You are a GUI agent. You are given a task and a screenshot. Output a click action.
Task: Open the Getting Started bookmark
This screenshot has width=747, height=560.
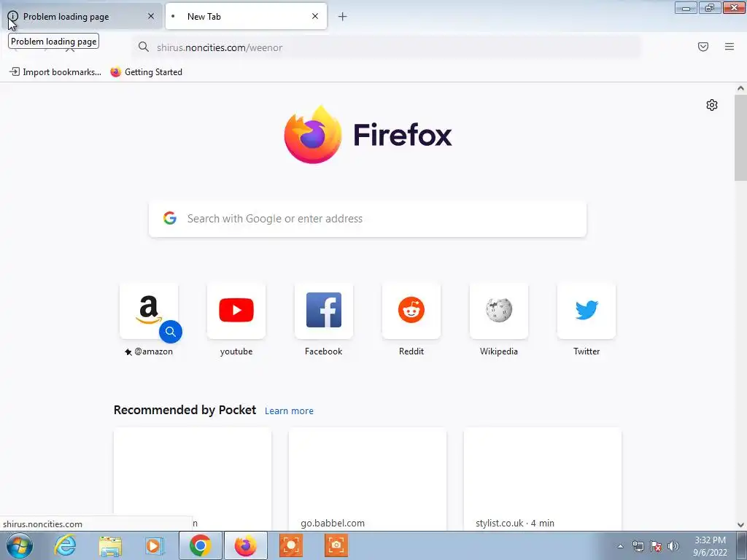[x=146, y=72]
